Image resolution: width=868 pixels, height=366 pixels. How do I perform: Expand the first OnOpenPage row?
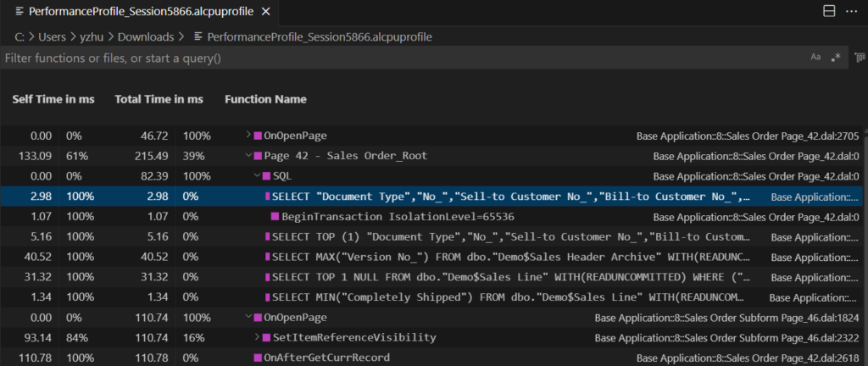point(248,136)
